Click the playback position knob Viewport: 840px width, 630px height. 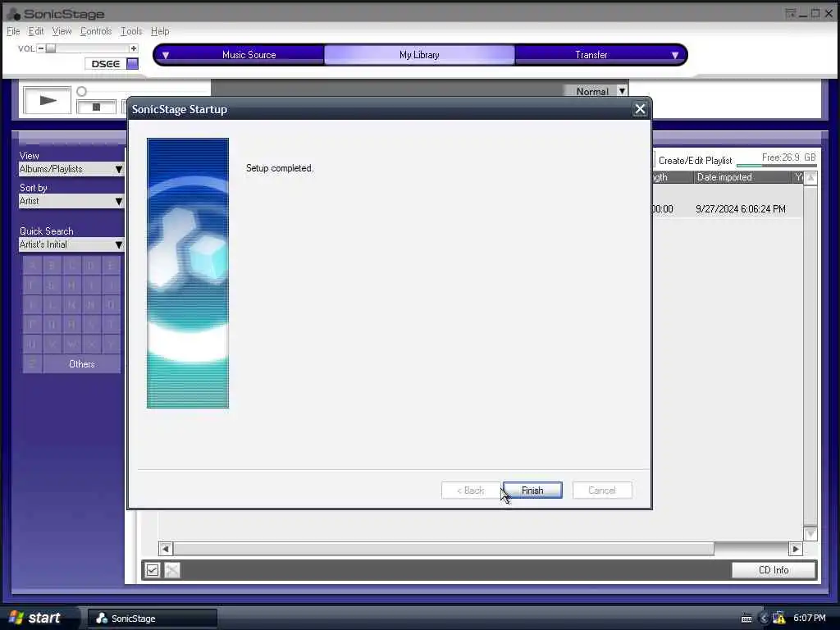81,92
